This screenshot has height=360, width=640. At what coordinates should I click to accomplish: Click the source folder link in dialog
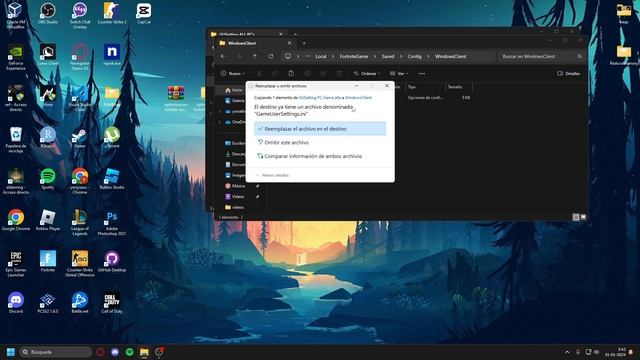pyautogui.click(x=320, y=98)
